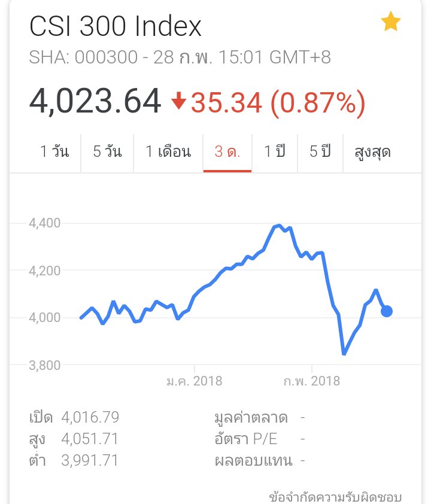Open the 5 ปี chart range
The width and height of the screenshot is (431, 504).
point(320,151)
